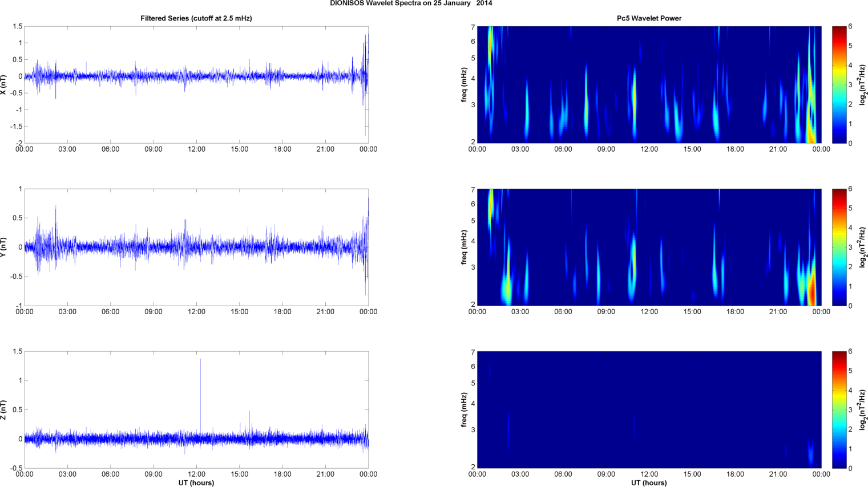
Task: Click the 21:00 tick under the Z series plot
Action: [x=325, y=474]
